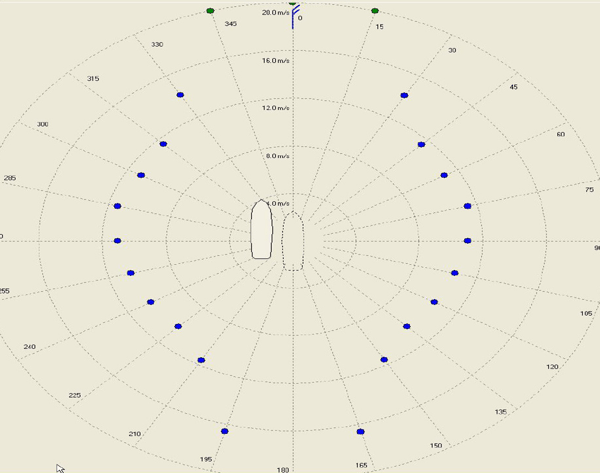Click the 135 degree heading label
Viewport: 600px width, 473px height.
pos(501,412)
